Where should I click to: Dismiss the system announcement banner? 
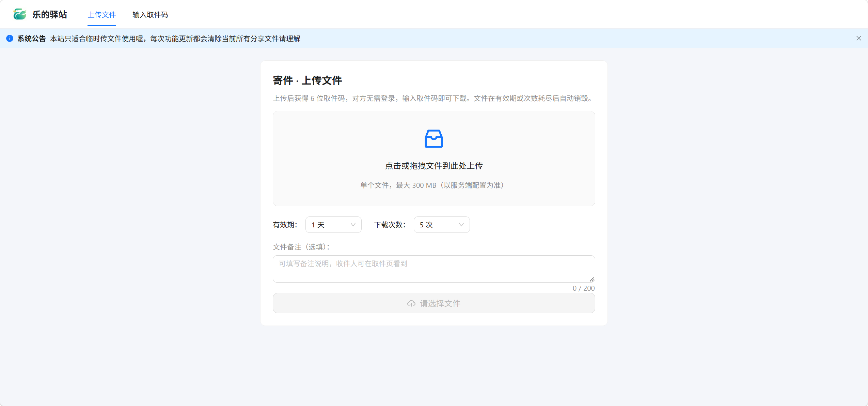click(858, 38)
